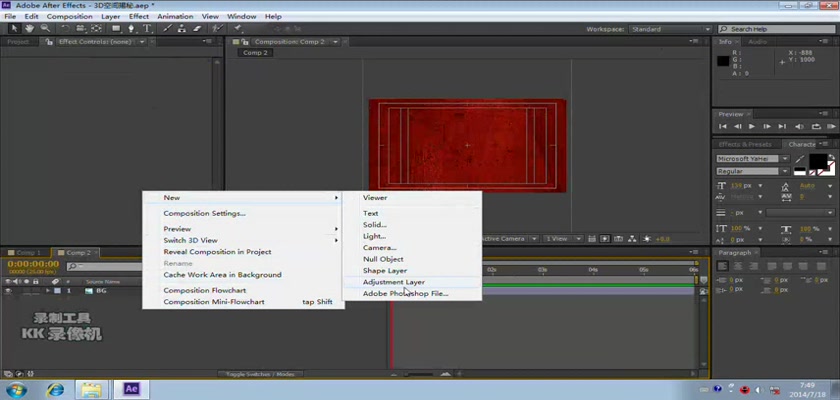Click Comp 2 breadcrumb in viewer

[x=255, y=52]
